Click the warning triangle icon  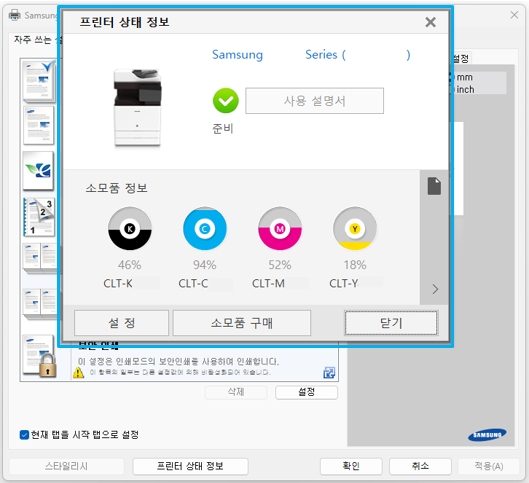tap(79, 372)
